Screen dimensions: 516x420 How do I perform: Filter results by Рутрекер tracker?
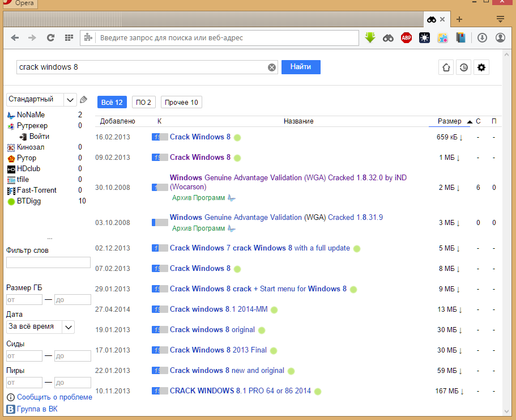[x=32, y=126]
